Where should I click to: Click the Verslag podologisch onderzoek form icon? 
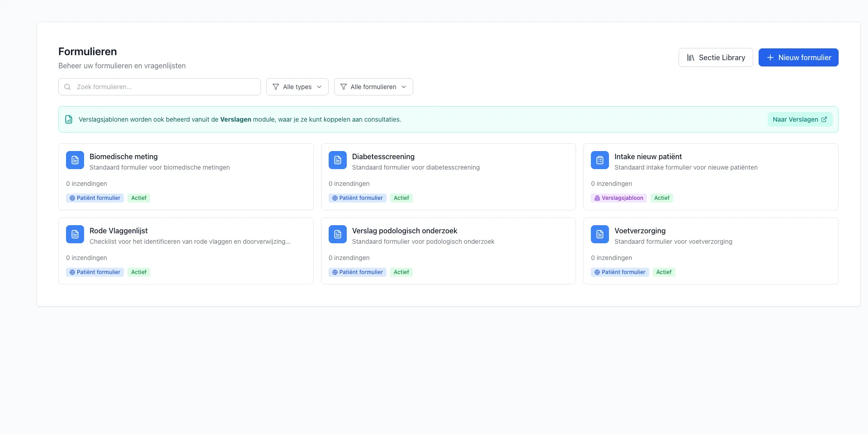coord(338,234)
